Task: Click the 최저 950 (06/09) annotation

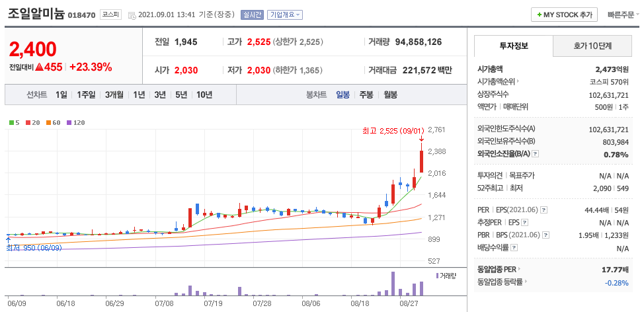Action: 34,248
